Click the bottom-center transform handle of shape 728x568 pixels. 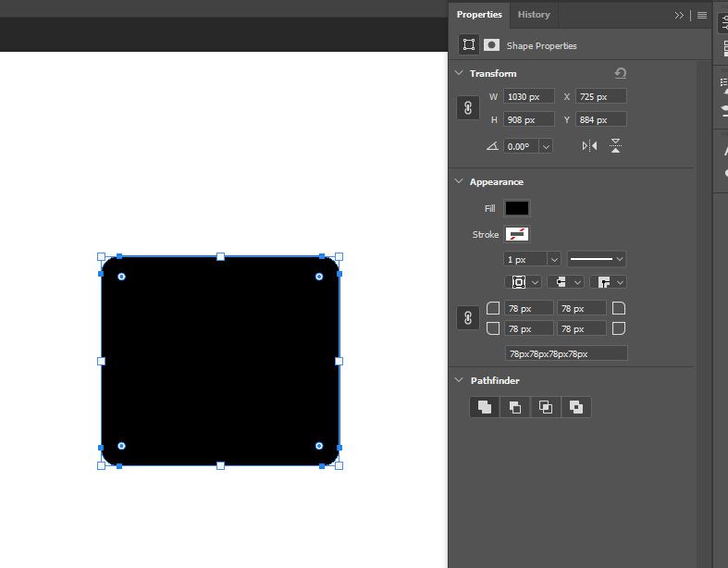point(220,465)
